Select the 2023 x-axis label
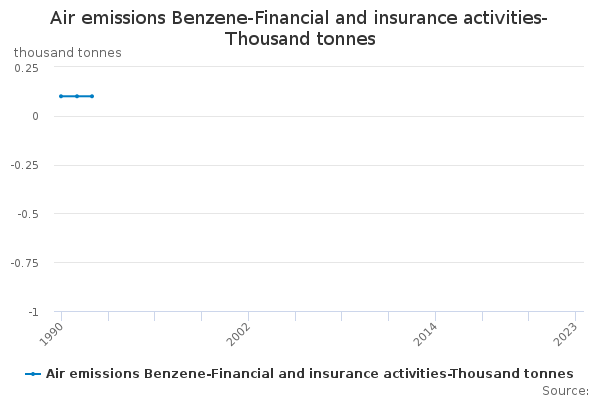Screen dimensions: 600x400 (567, 334)
